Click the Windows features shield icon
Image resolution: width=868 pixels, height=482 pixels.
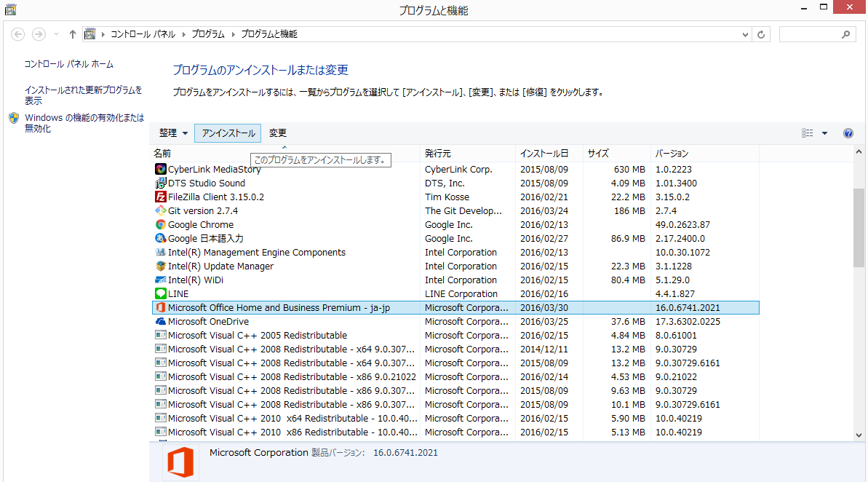click(x=14, y=118)
